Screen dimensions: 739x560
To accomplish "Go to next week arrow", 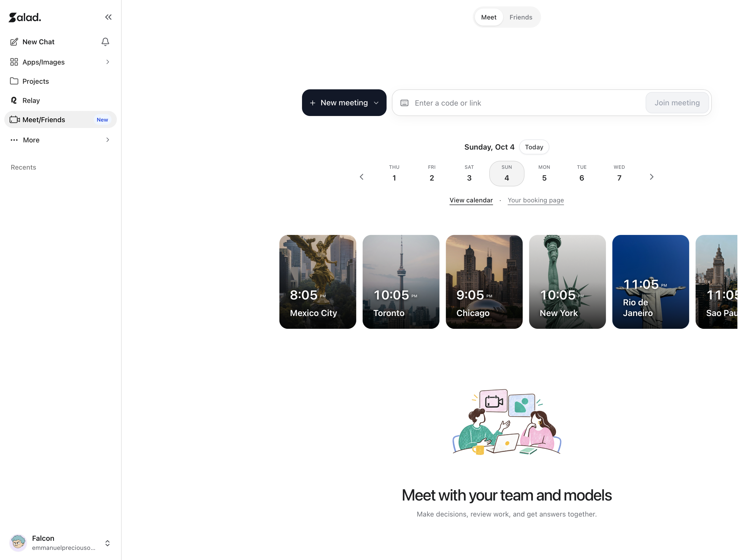I will point(651,177).
